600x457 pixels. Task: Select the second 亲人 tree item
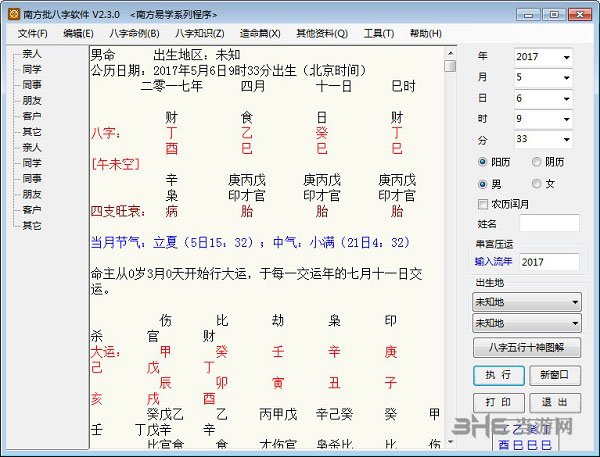[x=32, y=147]
